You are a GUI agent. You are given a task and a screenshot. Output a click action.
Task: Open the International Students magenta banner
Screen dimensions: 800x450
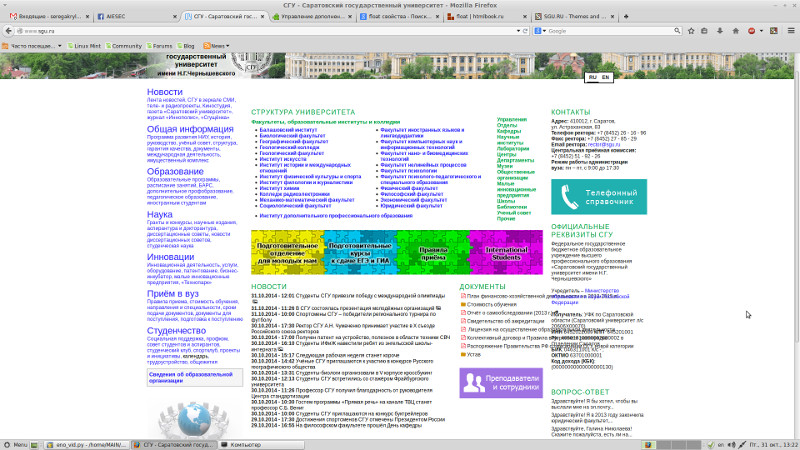tap(506, 253)
